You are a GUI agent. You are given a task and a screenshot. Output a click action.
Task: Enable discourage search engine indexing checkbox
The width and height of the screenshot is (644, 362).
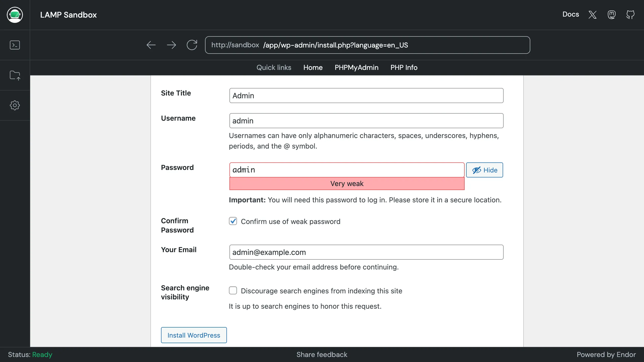tap(233, 291)
